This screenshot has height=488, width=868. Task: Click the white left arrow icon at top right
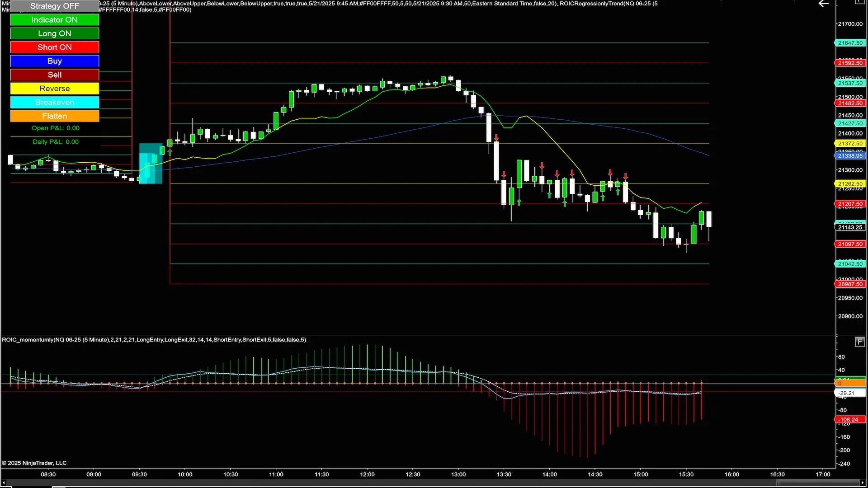(824, 4)
